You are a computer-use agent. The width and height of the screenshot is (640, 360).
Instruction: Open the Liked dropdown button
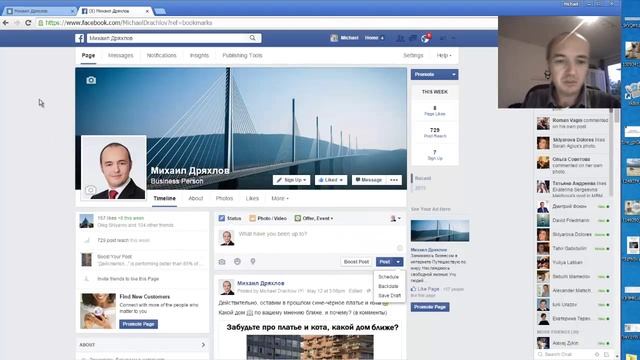pyautogui.click(x=331, y=180)
